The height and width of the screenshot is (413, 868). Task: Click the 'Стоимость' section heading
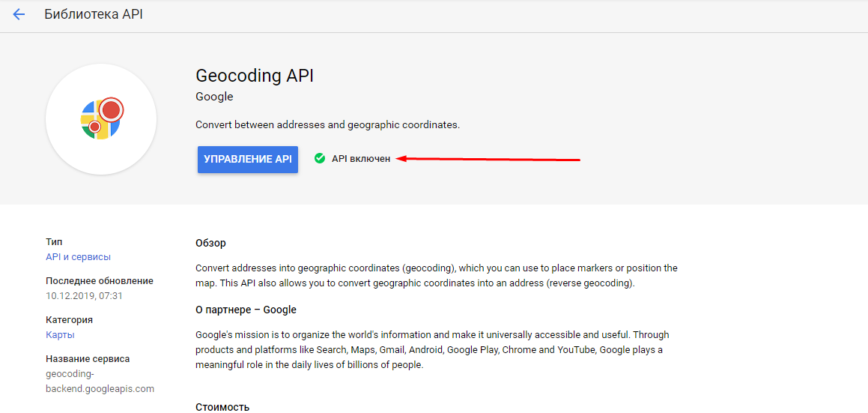coord(222,407)
